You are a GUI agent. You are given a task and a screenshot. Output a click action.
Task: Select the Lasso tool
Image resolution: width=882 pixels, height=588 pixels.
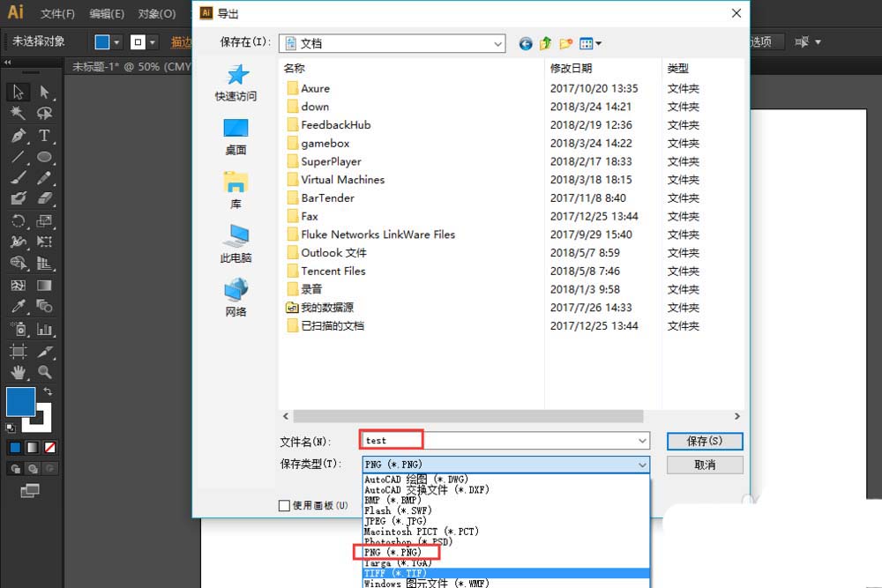click(44, 113)
